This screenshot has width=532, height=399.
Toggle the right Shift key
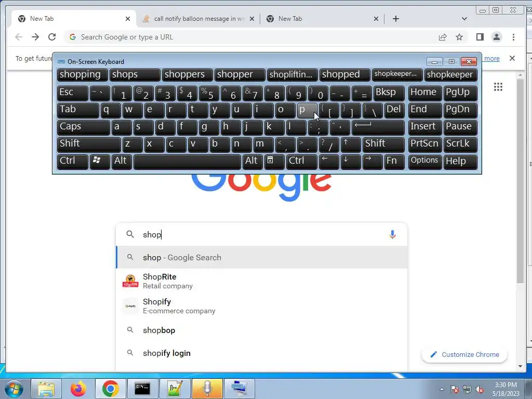pos(384,144)
